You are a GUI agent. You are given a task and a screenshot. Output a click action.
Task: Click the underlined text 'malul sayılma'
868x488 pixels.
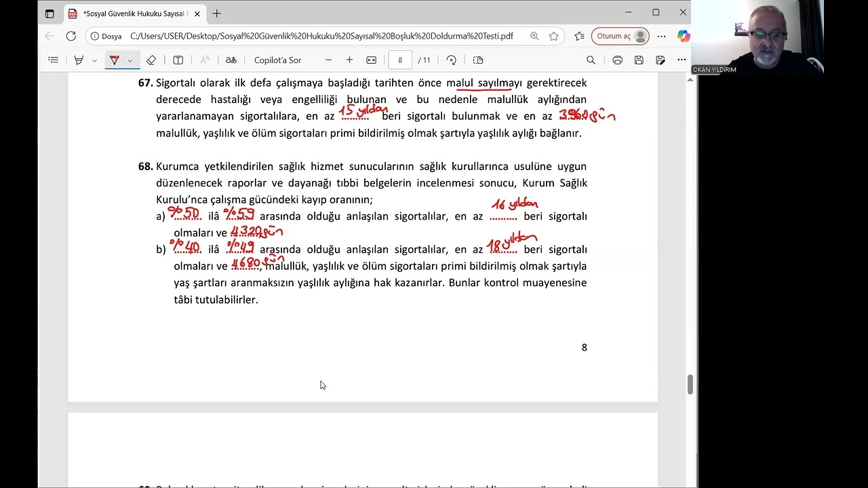(478, 83)
